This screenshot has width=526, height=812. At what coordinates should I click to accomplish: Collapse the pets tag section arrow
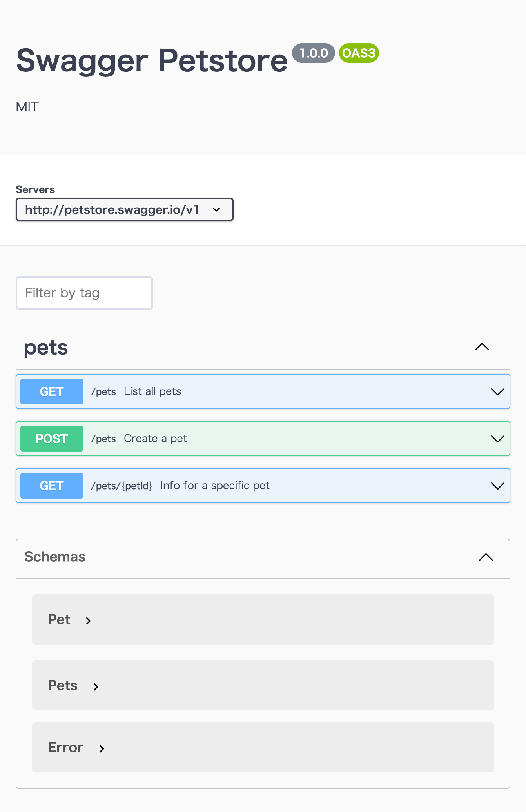[x=482, y=347]
